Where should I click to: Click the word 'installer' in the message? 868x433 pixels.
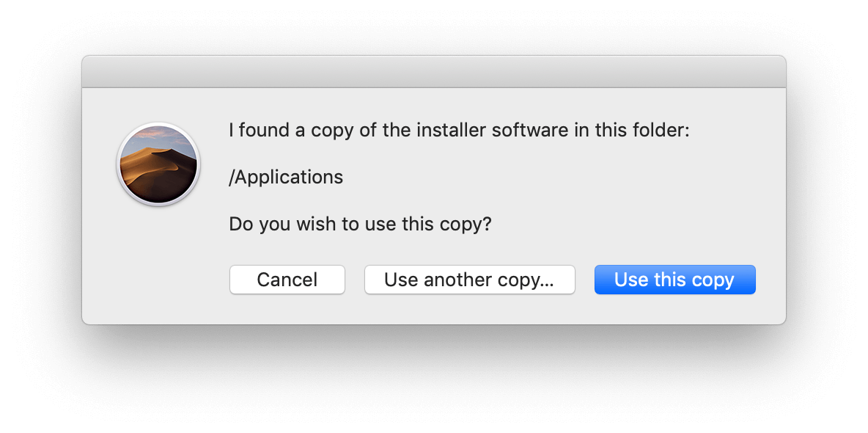(x=450, y=131)
